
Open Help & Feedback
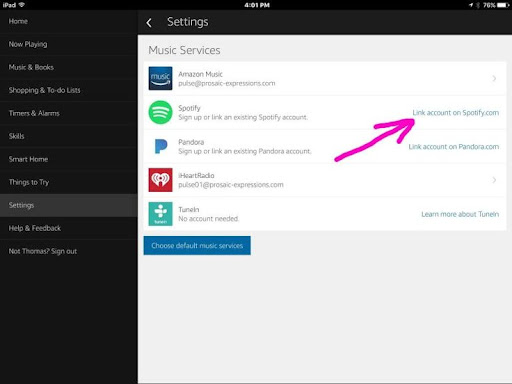click(x=69, y=228)
